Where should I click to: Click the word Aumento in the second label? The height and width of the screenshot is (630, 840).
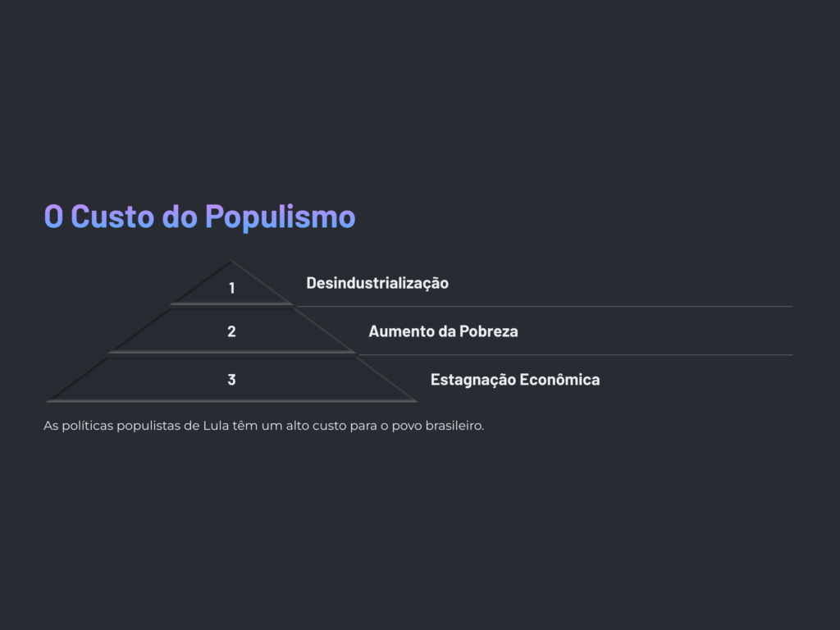pyautogui.click(x=400, y=331)
